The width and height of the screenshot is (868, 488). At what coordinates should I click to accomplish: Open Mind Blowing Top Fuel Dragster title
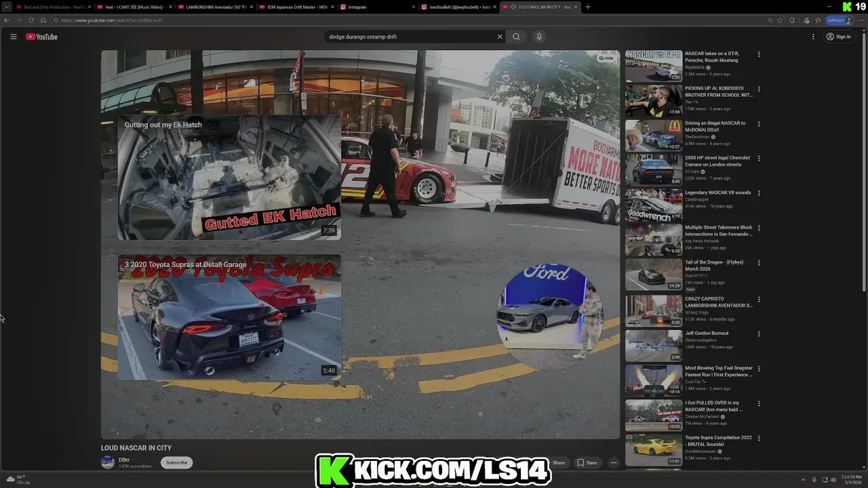click(x=719, y=371)
